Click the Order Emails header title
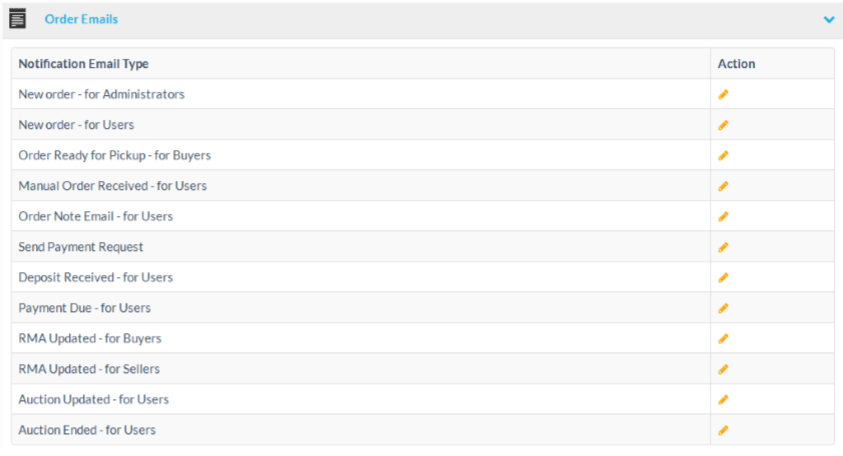The height and width of the screenshot is (456, 843). click(81, 19)
